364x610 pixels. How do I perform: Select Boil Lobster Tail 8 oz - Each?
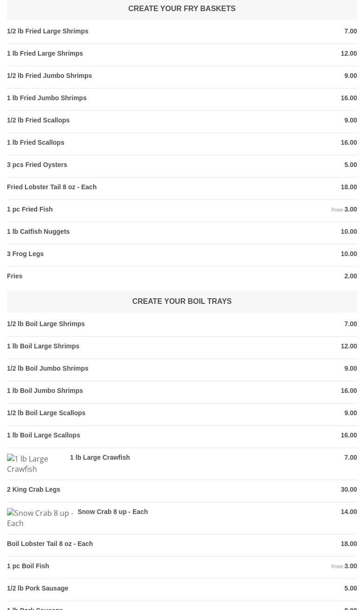point(50,544)
